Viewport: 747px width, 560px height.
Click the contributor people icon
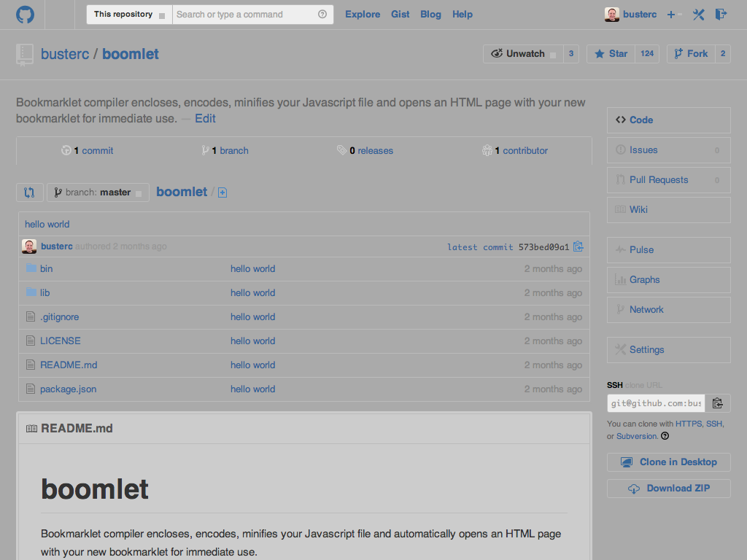(487, 150)
